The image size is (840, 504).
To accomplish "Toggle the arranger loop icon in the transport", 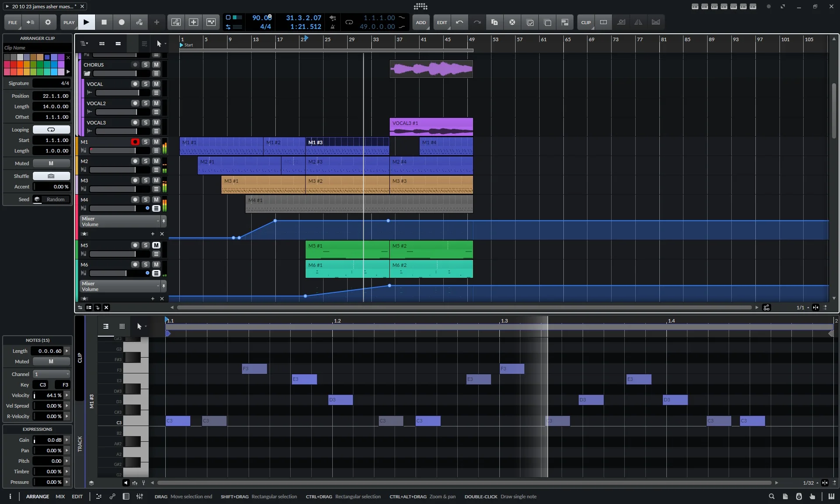I will (x=349, y=22).
